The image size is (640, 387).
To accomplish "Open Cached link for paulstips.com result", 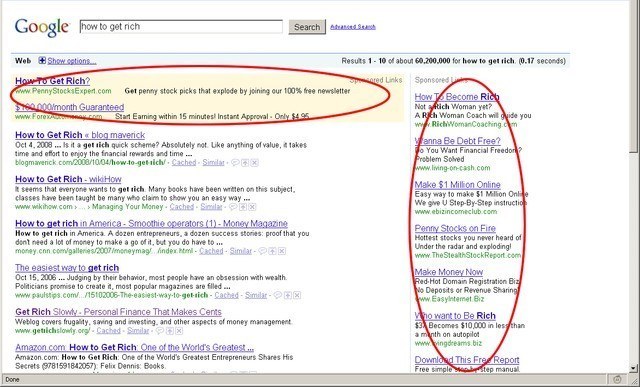I will 227,295.
